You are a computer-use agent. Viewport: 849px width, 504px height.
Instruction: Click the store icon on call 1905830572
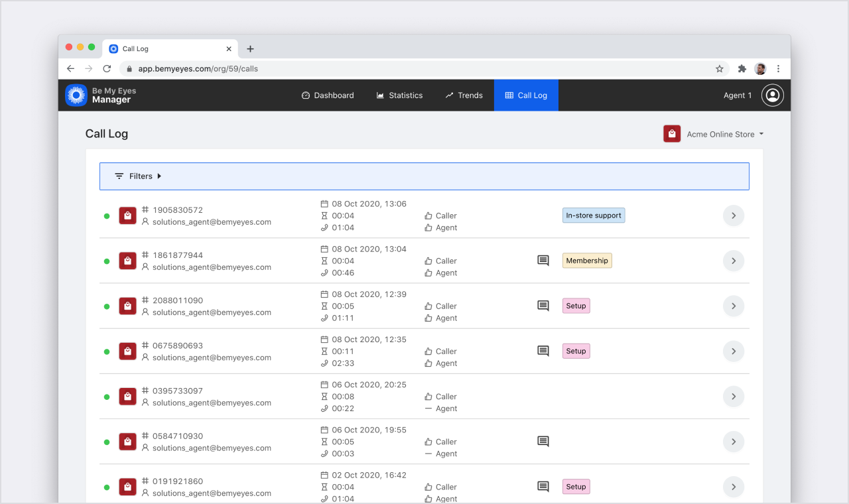127,216
